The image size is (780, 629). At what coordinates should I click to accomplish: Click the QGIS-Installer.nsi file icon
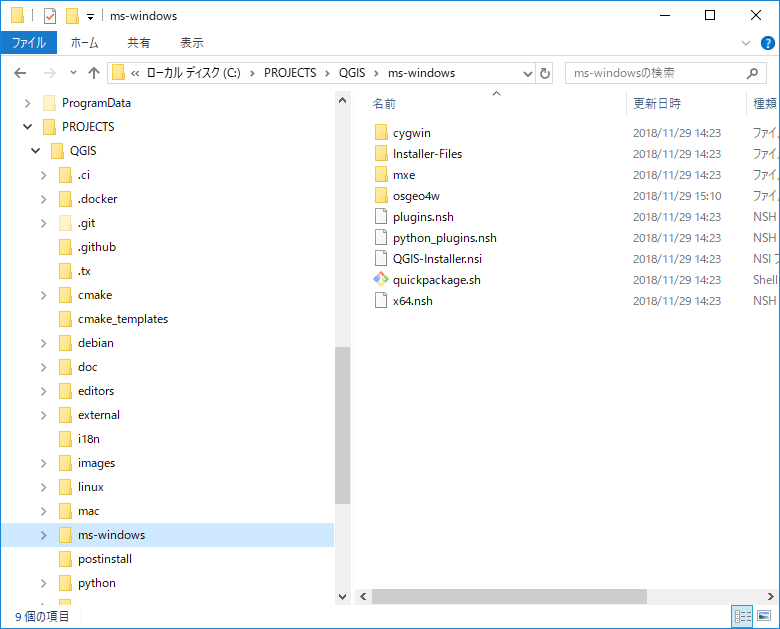380,259
